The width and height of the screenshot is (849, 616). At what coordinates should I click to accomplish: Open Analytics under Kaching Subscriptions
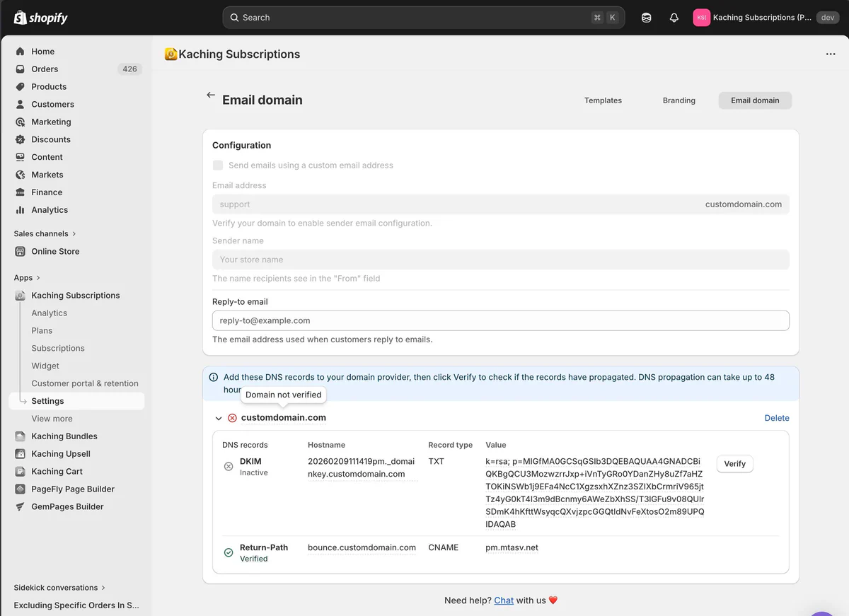50,313
